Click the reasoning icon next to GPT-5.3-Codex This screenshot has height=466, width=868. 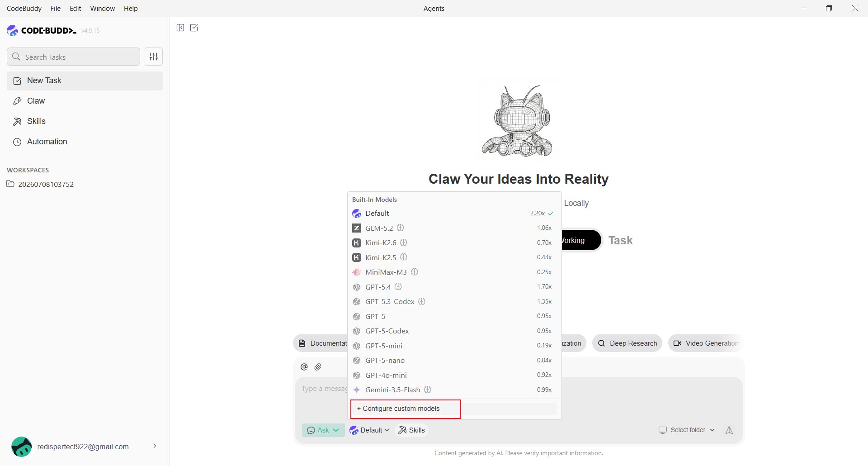coord(422,301)
